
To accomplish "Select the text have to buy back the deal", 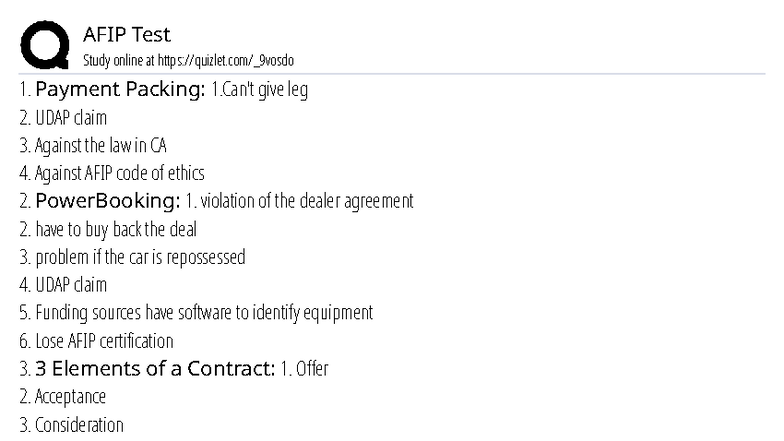I will (x=108, y=230).
